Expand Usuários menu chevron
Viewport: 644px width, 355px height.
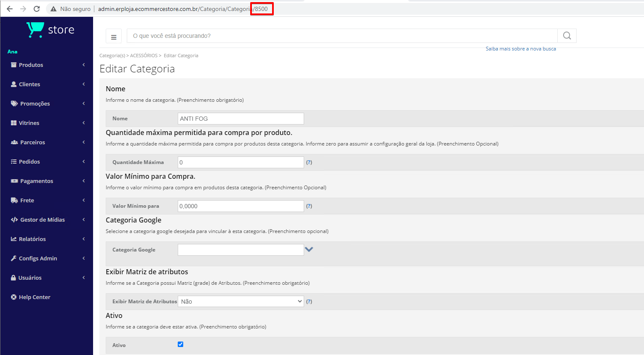tap(84, 278)
